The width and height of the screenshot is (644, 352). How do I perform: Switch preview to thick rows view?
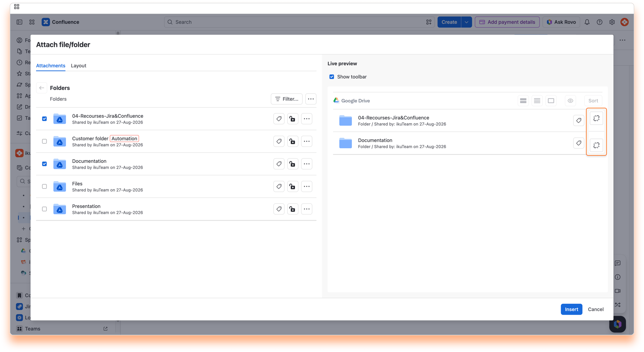(523, 101)
